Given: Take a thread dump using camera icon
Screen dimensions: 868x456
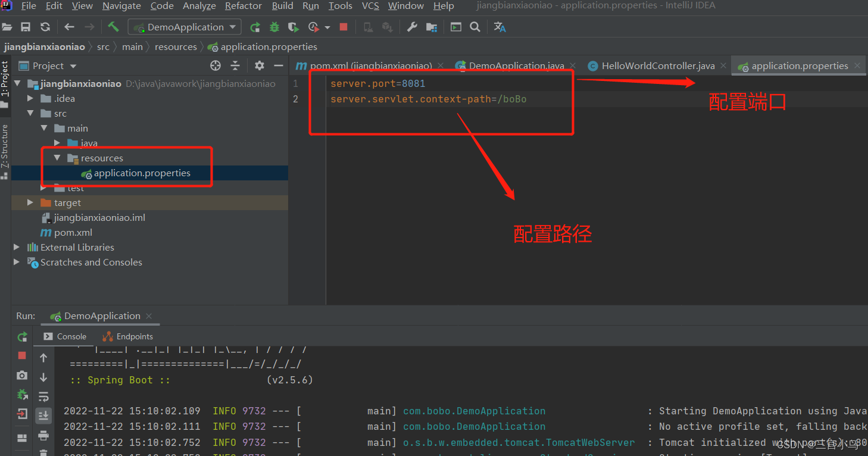Looking at the screenshot, I should 22,376.
